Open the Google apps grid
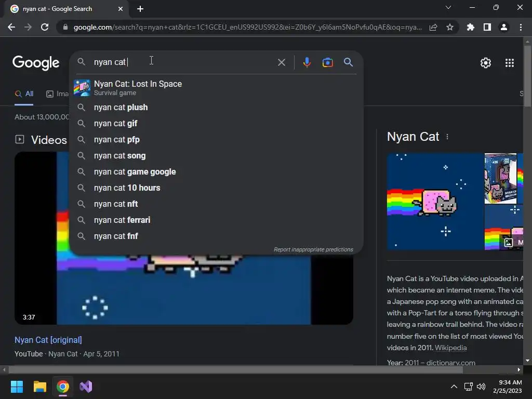This screenshot has height=399, width=532. click(x=510, y=63)
